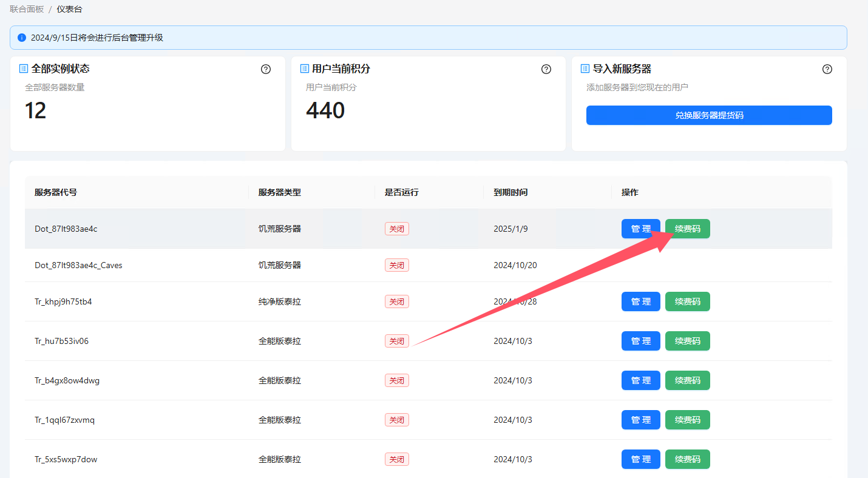
Task: Select server name Tr_1qql67zxvmq
Action: coord(64,420)
